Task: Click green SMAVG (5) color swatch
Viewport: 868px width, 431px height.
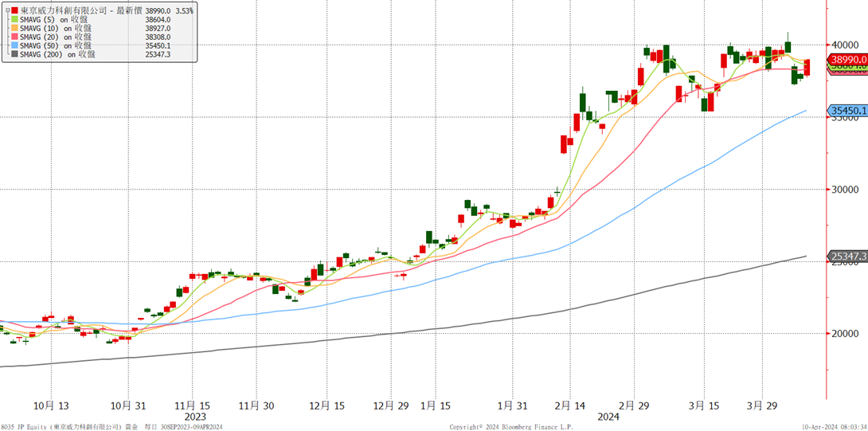Action: [14, 19]
